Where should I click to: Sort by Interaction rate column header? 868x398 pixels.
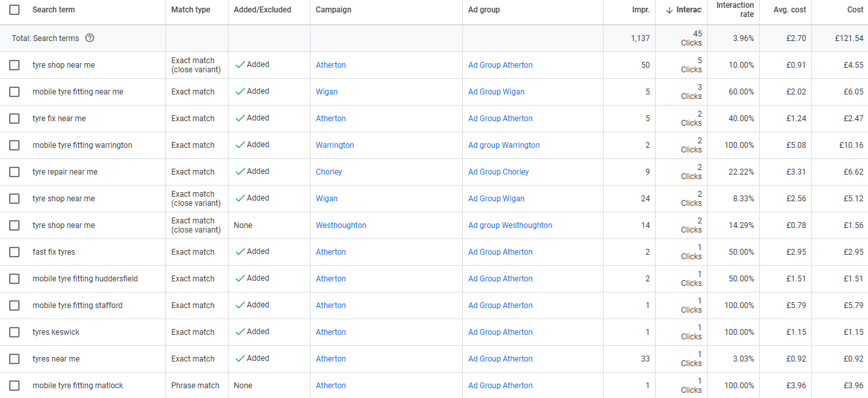click(735, 10)
